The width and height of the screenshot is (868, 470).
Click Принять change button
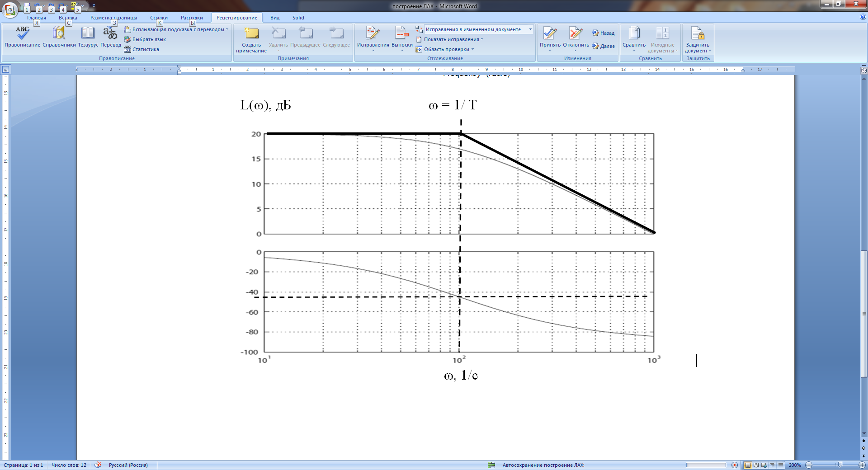pyautogui.click(x=550, y=39)
